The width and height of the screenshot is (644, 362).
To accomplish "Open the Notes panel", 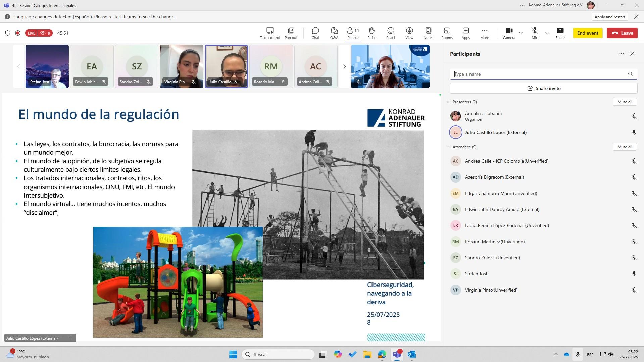I will (x=428, y=33).
